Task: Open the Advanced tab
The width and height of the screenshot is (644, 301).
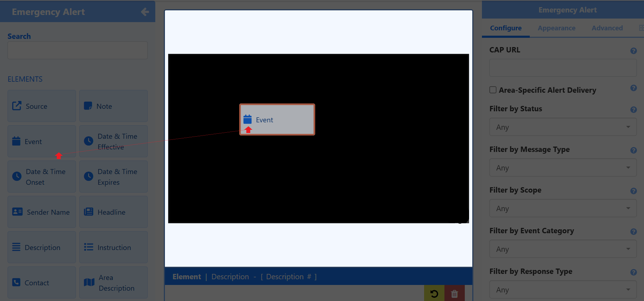Action: coord(607,28)
